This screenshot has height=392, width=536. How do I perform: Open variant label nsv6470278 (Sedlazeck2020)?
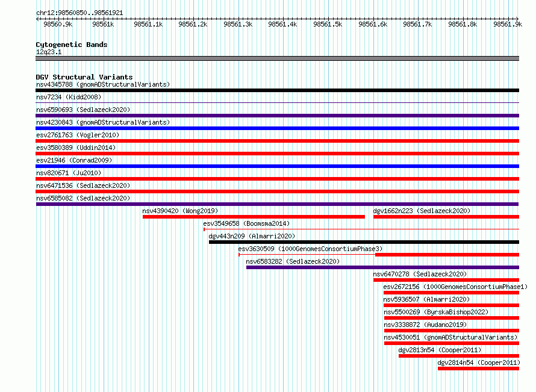point(420,274)
